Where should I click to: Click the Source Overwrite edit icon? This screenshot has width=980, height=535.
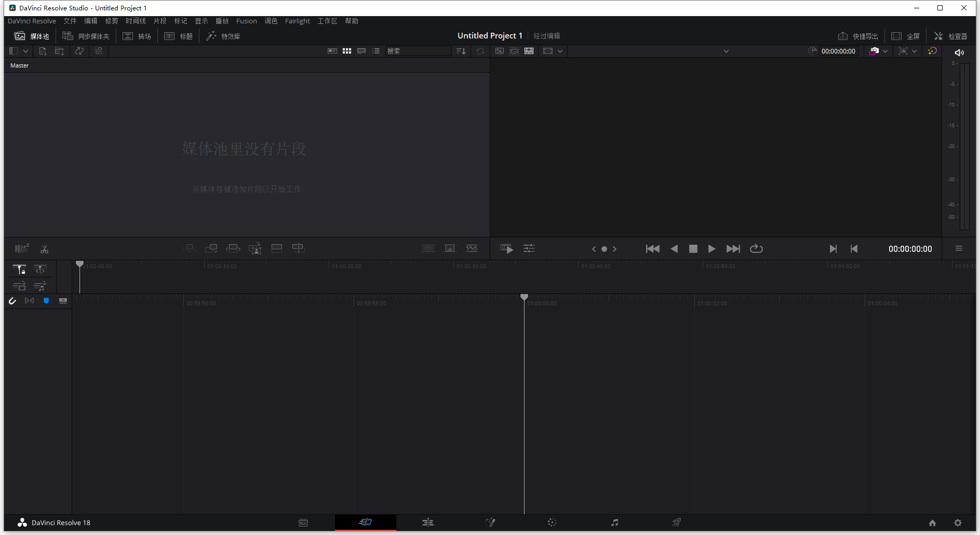tap(299, 248)
